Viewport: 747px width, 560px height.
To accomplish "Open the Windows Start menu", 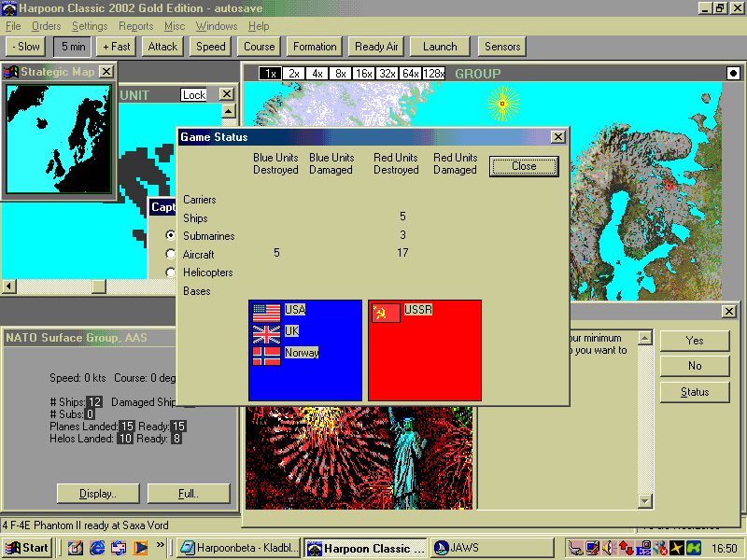I will pyautogui.click(x=26, y=548).
